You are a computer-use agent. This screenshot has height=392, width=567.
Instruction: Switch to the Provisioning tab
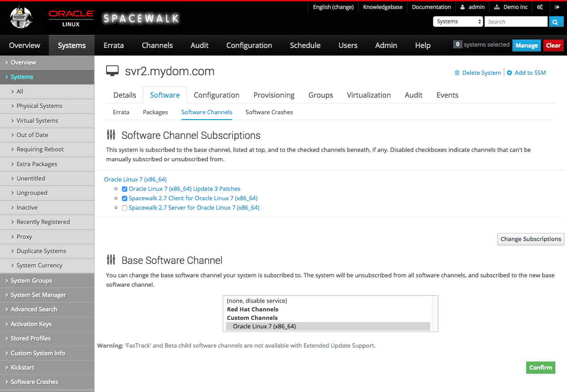click(274, 95)
